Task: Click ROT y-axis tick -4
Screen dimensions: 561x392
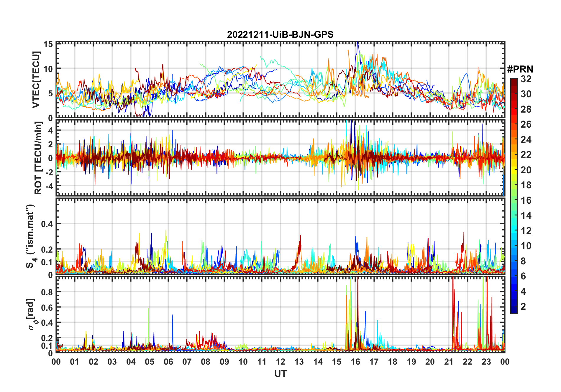Action: (x=49, y=186)
